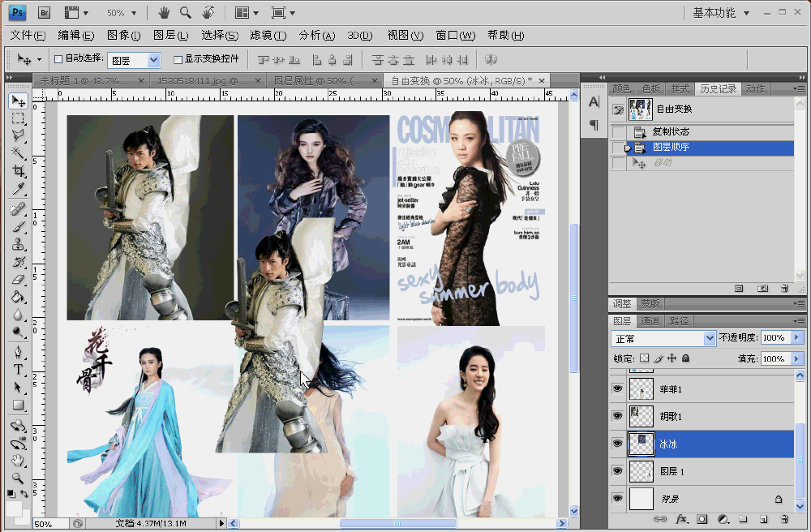Screen dimensions: 811x532
Task: Hide the 菲菲1 layer
Action: pos(617,388)
